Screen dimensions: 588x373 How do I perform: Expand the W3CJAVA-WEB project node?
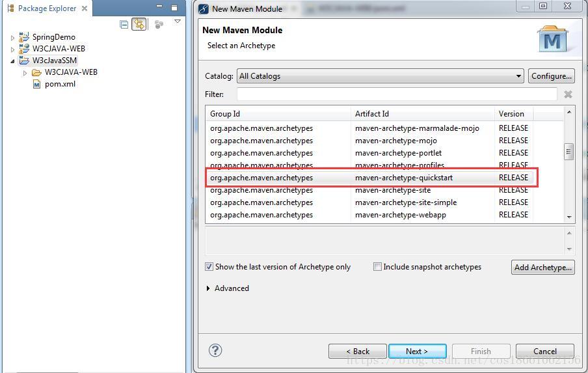point(13,49)
